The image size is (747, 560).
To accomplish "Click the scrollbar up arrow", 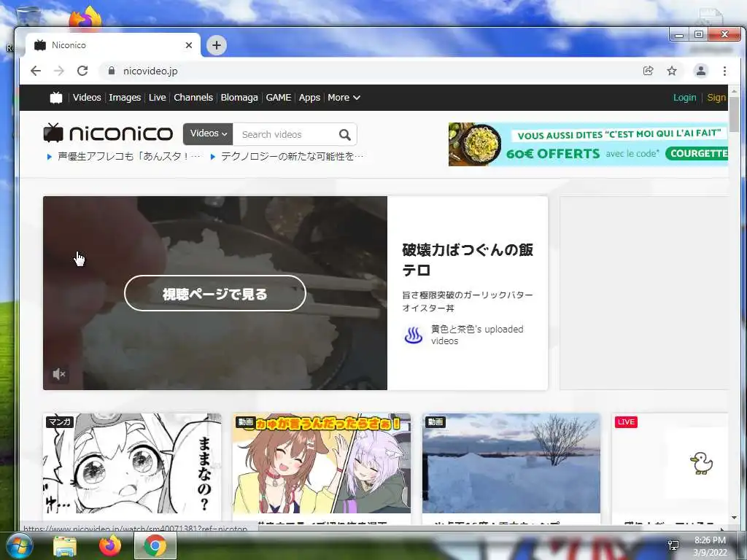I will point(734,90).
